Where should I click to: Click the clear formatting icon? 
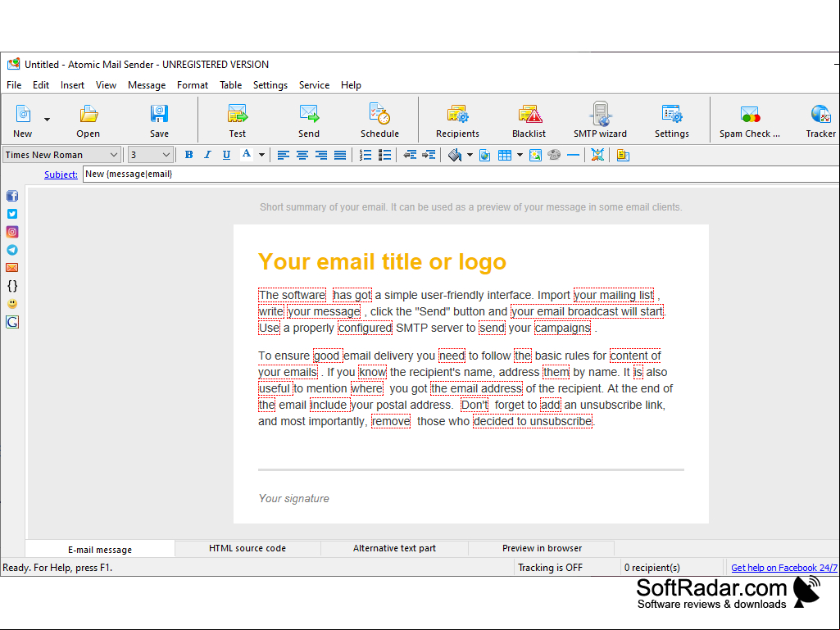(x=597, y=156)
